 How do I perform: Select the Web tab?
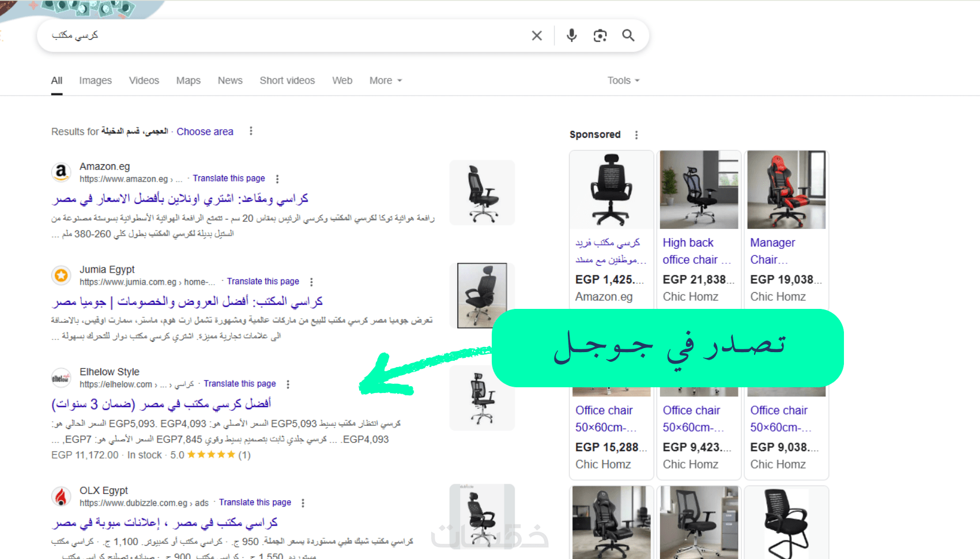click(x=342, y=81)
